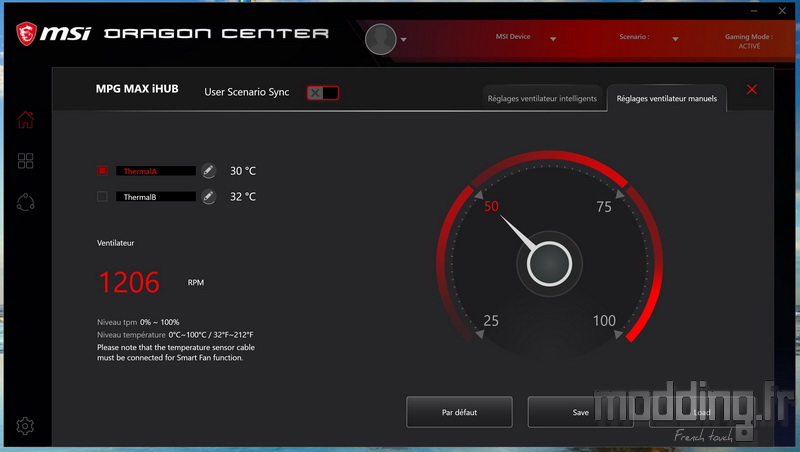Click the ThermalB name field

(156, 196)
